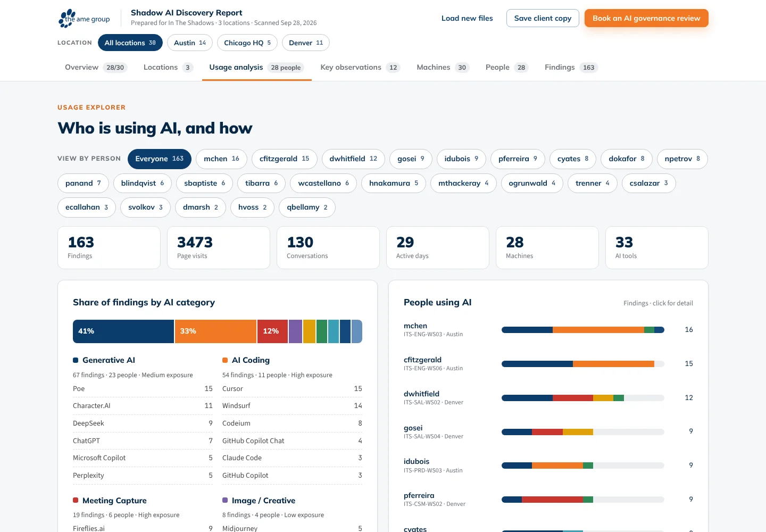Open the Overview tab
766x532 pixels.
pyautogui.click(x=96, y=67)
